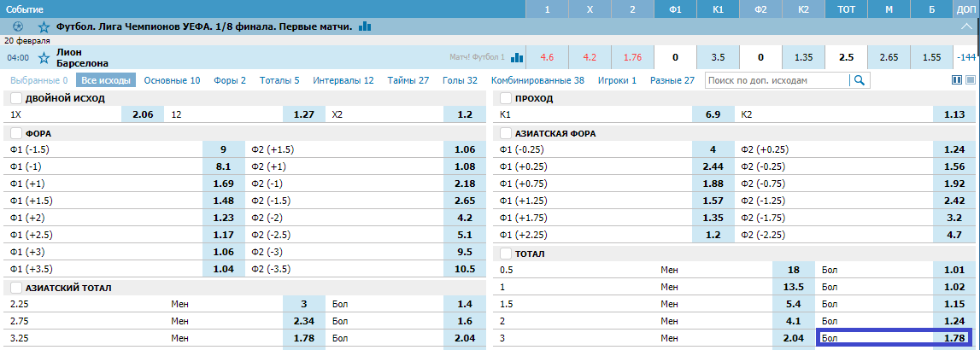Open the Голы 32 tab

460,80
